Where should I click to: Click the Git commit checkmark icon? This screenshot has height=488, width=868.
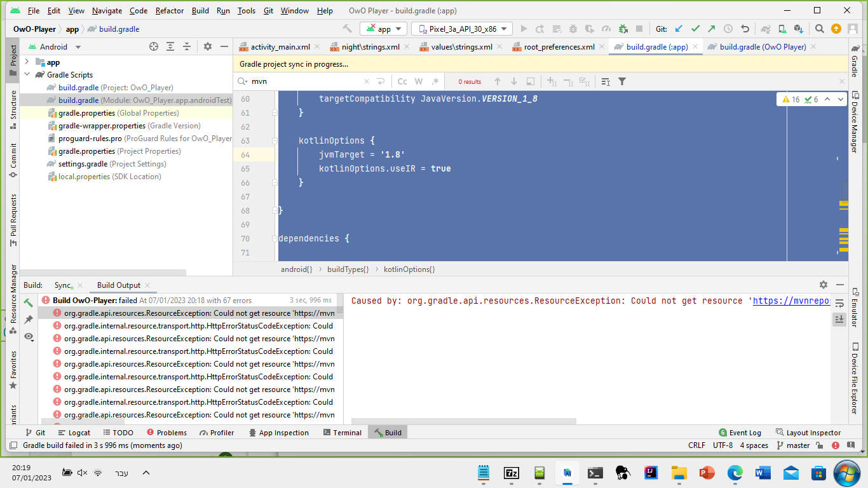(x=695, y=29)
